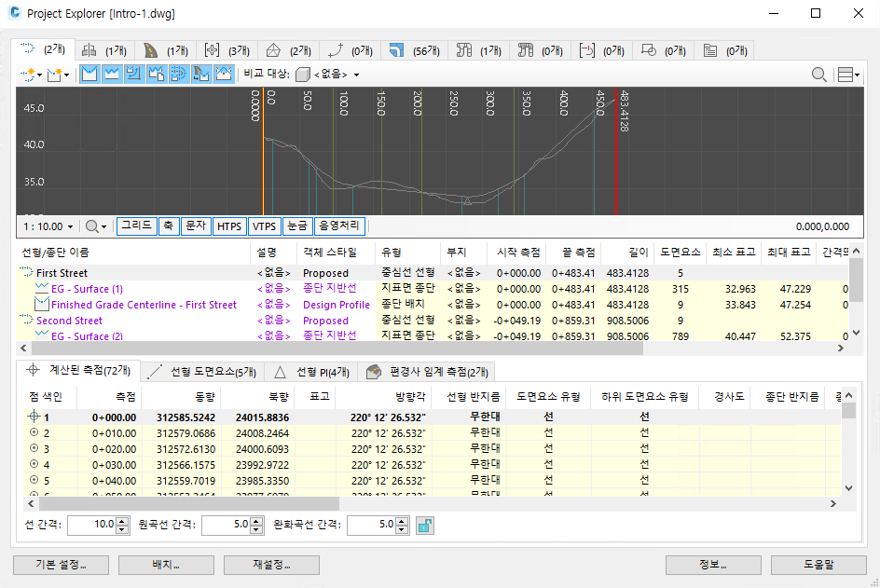880x588 pixels.
Task: Open the pipe networks tab (1개)
Action: [479, 50]
